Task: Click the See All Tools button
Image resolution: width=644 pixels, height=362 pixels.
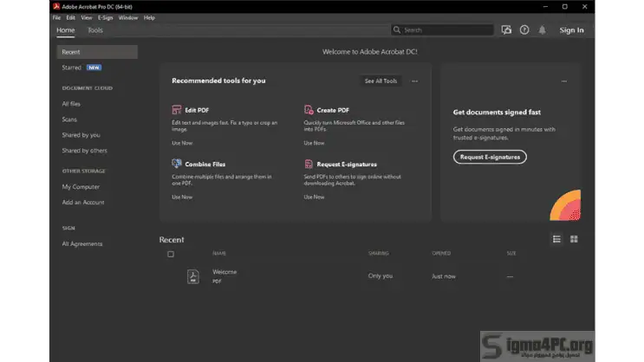Action: tap(381, 81)
